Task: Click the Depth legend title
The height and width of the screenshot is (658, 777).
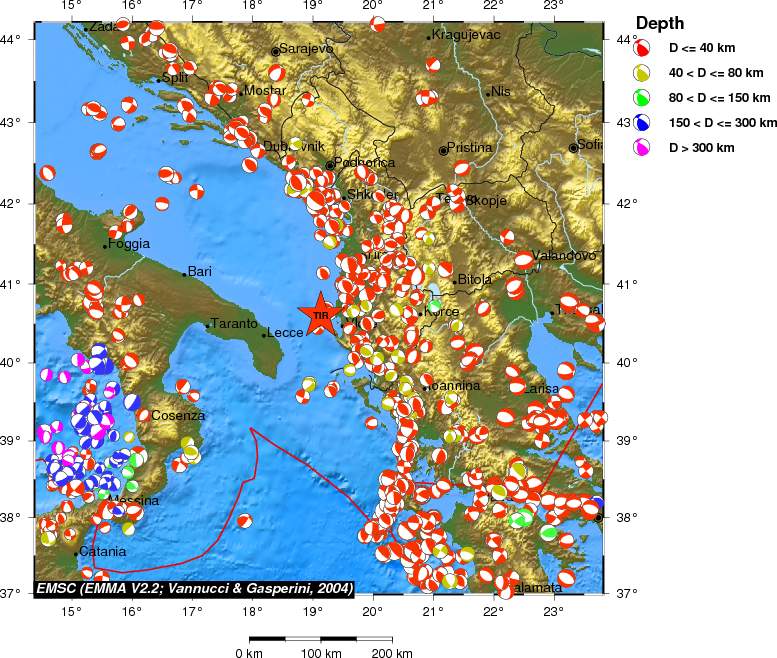Action: 660,23
